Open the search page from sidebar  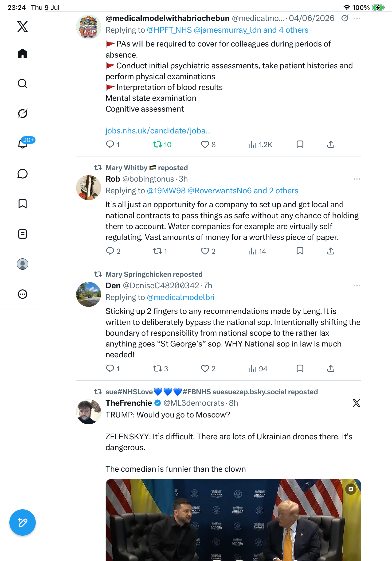[x=23, y=84]
